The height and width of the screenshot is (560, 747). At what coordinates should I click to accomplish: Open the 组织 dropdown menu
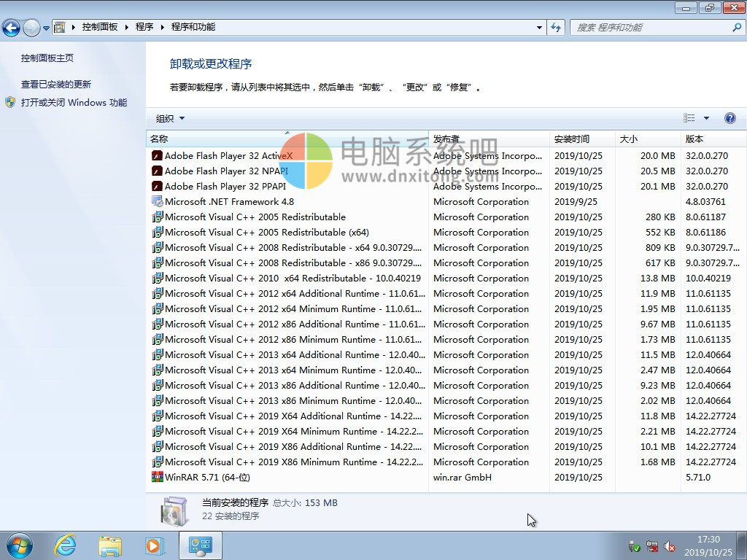tap(170, 119)
